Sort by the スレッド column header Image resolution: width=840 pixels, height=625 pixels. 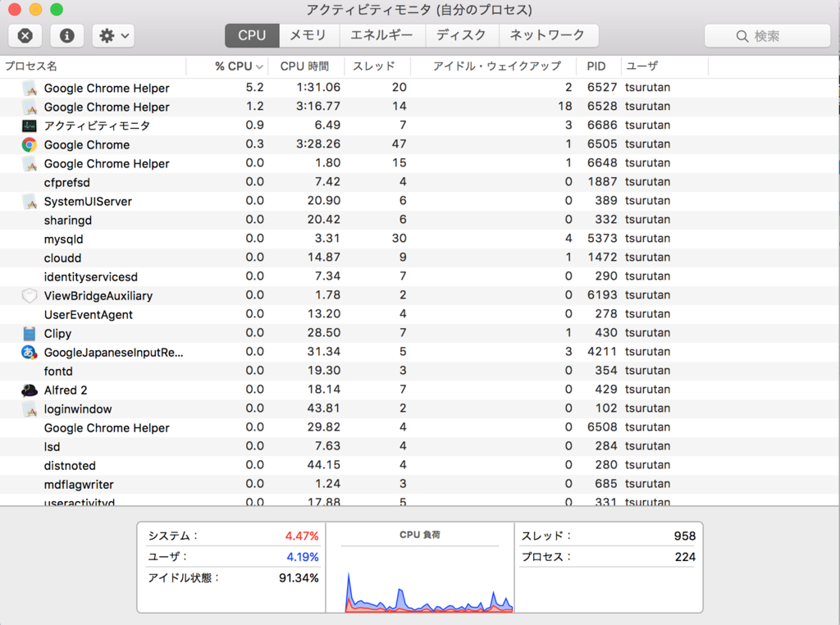point(377,66)
